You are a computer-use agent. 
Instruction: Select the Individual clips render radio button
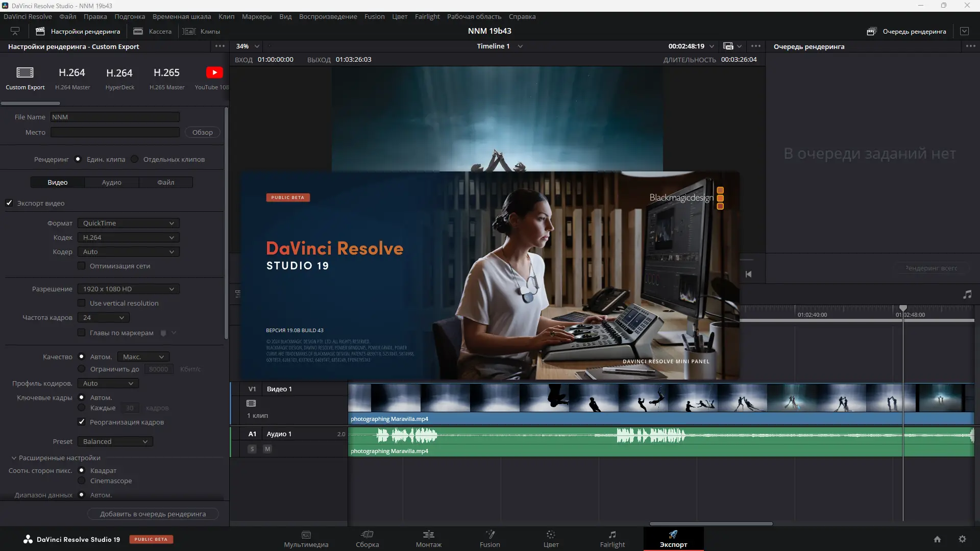tap(135, 159)
